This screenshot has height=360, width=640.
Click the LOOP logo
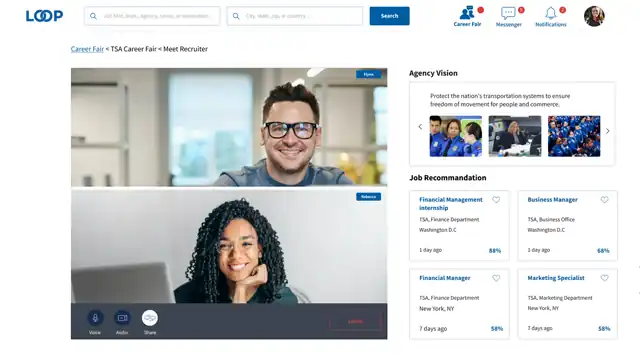[44, 16]
